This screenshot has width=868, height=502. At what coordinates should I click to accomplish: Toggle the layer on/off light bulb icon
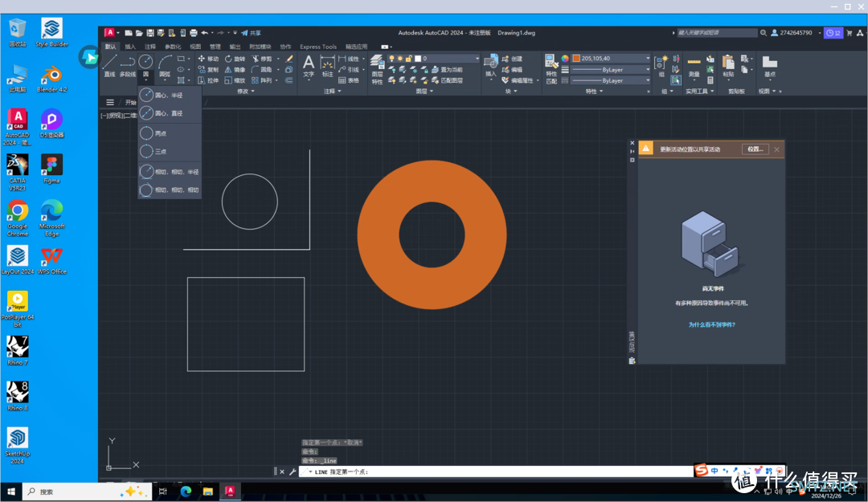click(392, 59)
